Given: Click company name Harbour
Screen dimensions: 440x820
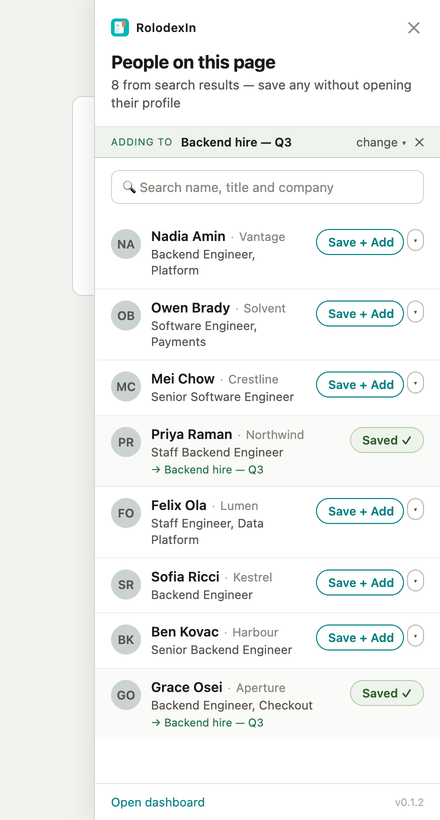Looking at the screenshot, I should (x=255, y=632).
